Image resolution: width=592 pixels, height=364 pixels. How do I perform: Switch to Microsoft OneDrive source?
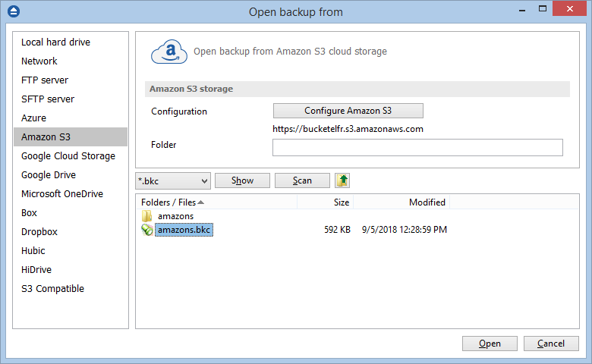pos(62,194)
